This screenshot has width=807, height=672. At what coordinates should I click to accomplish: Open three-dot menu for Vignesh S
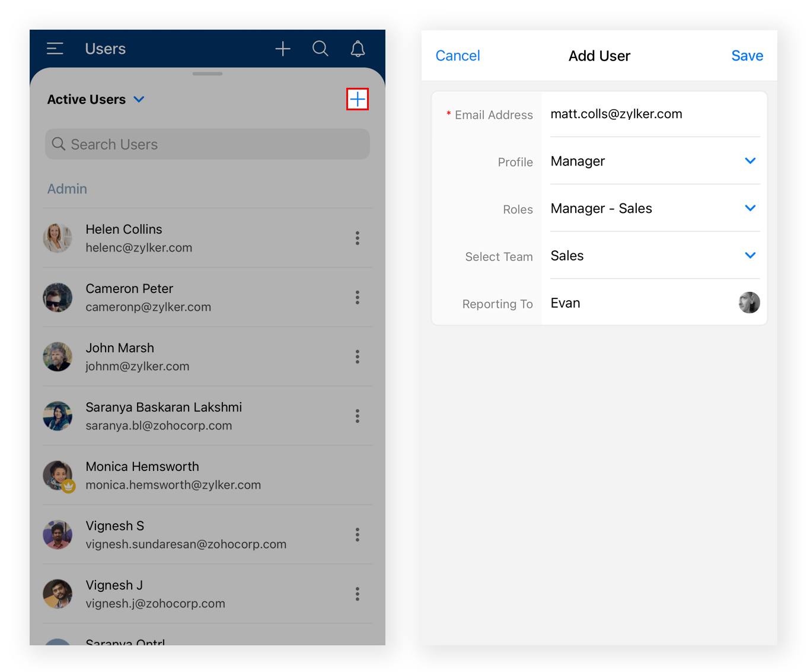point(357,534)
